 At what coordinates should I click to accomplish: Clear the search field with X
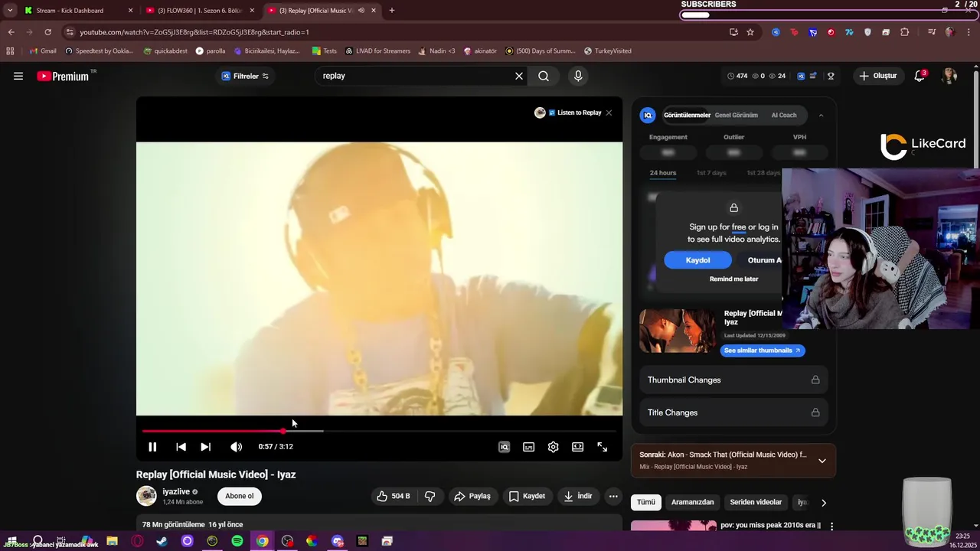tap(519, 76)
